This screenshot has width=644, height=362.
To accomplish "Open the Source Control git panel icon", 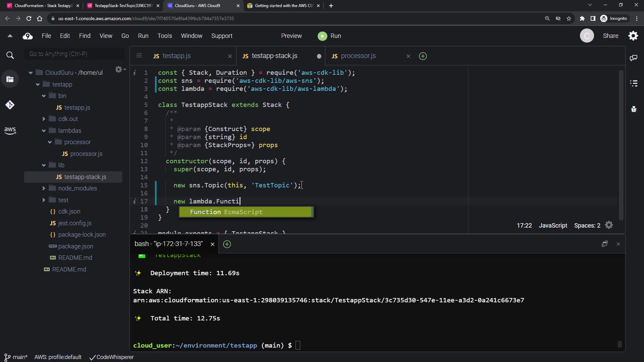I will (x=10, y=105).
